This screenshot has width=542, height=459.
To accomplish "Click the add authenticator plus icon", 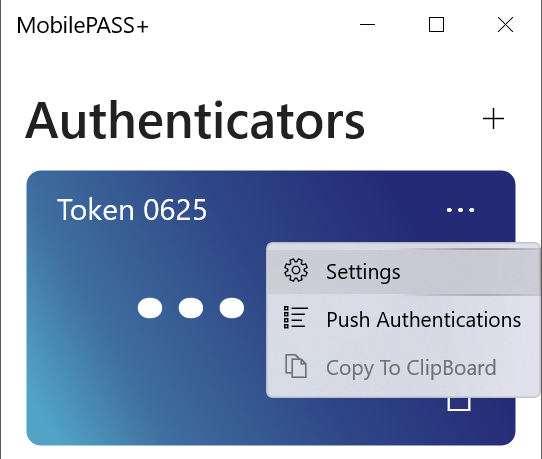I will coord(493,119).
